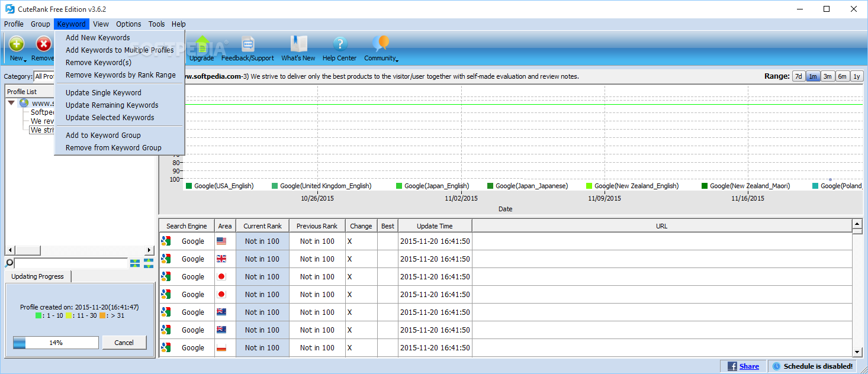The image size is (868, 374).
Task: Open the Community dropdown arrow
Action: (397, 60)
